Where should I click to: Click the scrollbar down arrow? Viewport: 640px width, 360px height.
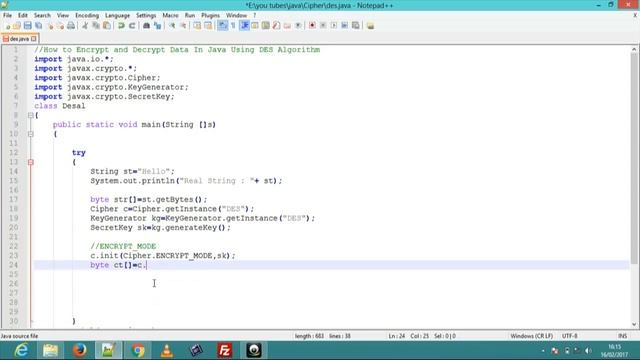[634, 324]
